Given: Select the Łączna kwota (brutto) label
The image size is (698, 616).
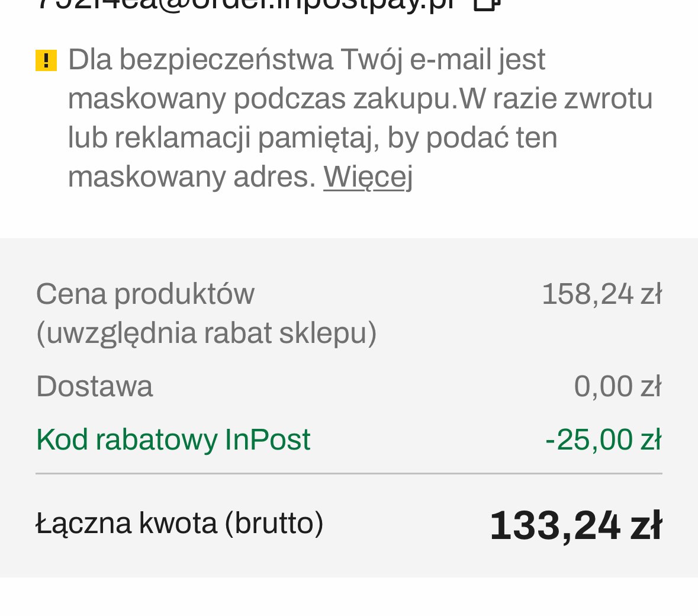Looking at the screenshot, I should (x=179, y=524).
